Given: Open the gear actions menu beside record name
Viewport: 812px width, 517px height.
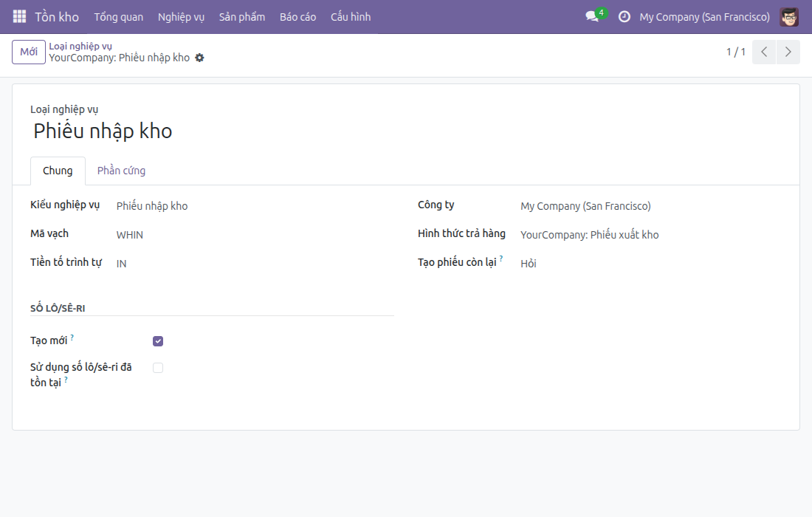Looking at the screenshot, I should 199,58.
